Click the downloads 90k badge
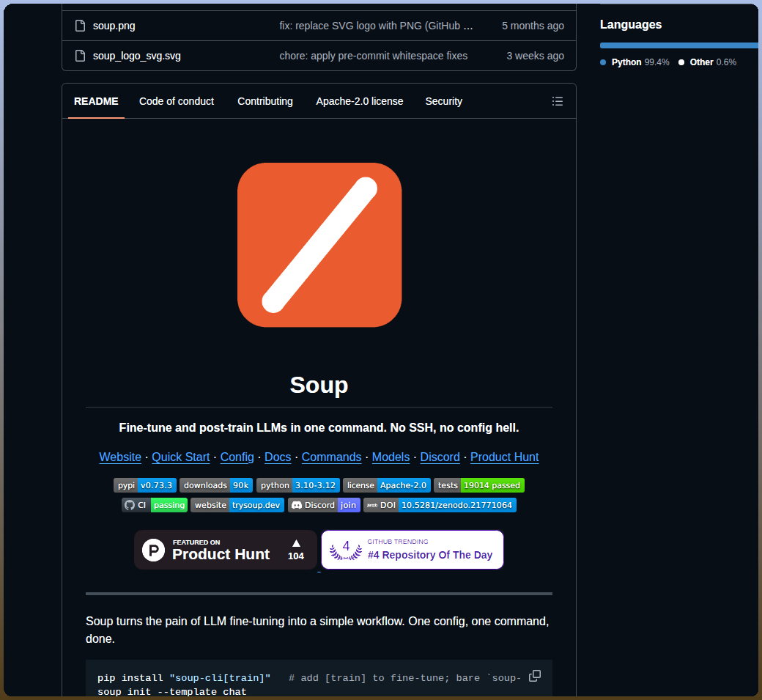The width and height of the screenshot is (762, 700). (x=215, y=485)
